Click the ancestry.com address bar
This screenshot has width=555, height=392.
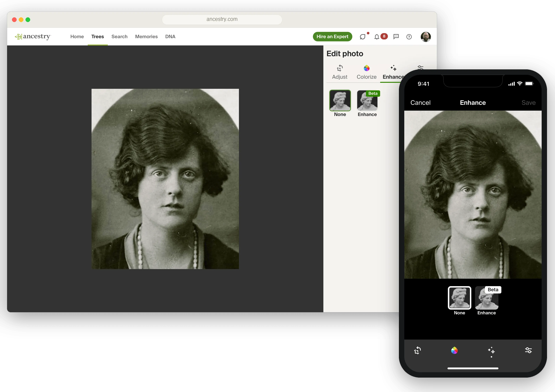(222, 19)
